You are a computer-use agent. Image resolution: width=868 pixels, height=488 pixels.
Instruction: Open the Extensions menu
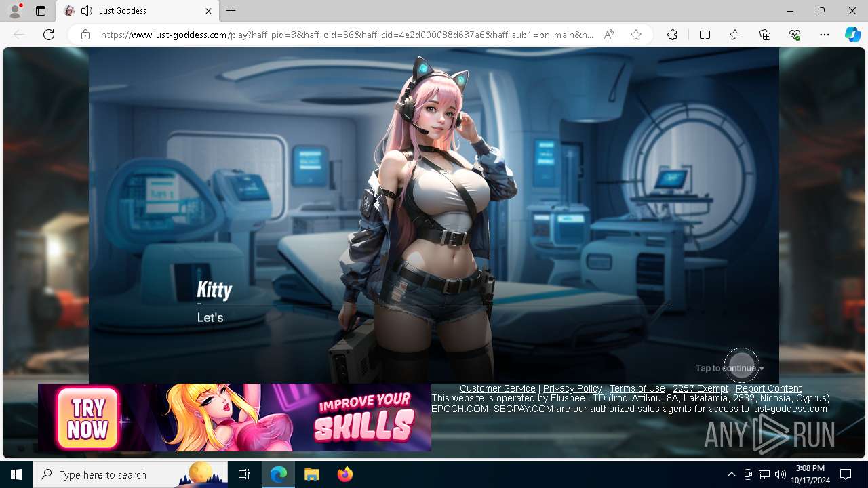[672, 35]
